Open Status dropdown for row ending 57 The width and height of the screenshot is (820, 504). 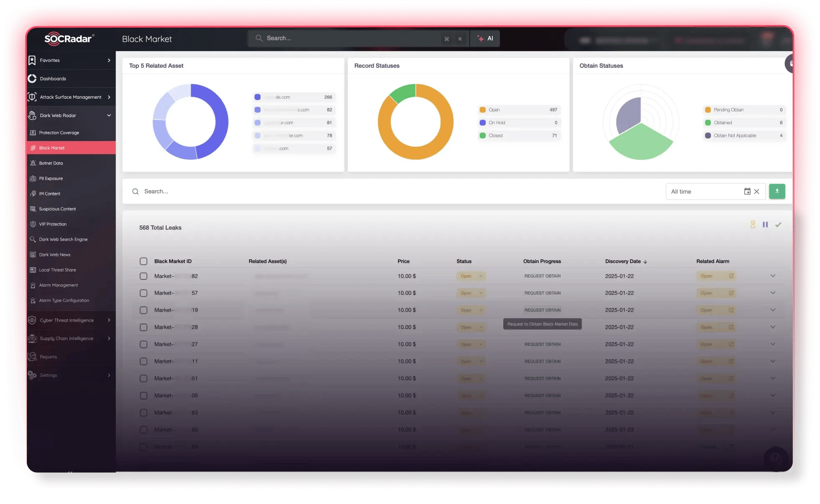pos(471,293)
